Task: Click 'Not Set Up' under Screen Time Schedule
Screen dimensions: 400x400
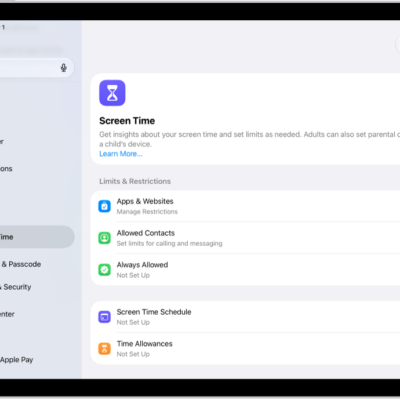Action: click(x=133, y=322)
